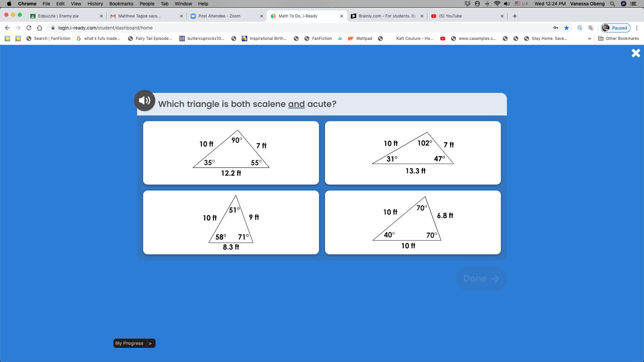Switch to the Brainly.com tab
The width and height of the screenshot is (644, 362).
pos(387,16)
